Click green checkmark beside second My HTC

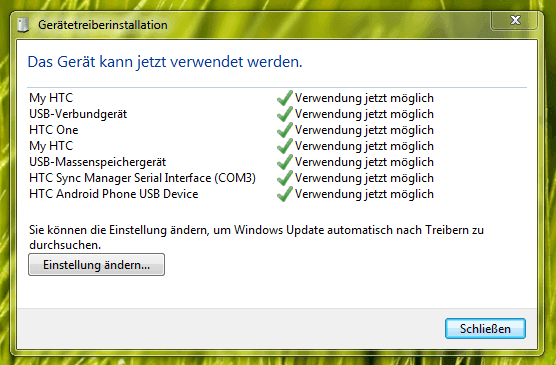pos(284,146)
